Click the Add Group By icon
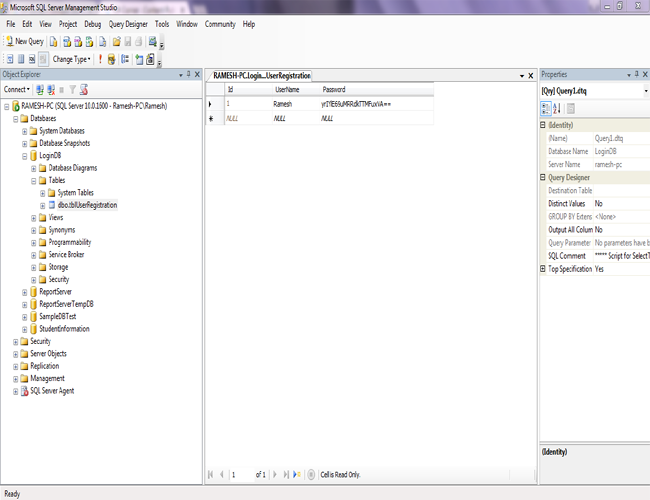 pyautogui.click(x=125, y=59)
